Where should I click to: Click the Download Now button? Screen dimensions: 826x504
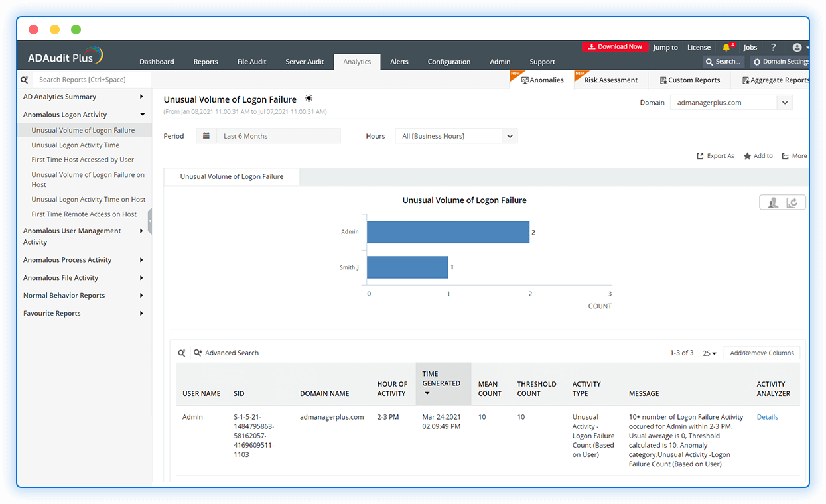point(615,46)
